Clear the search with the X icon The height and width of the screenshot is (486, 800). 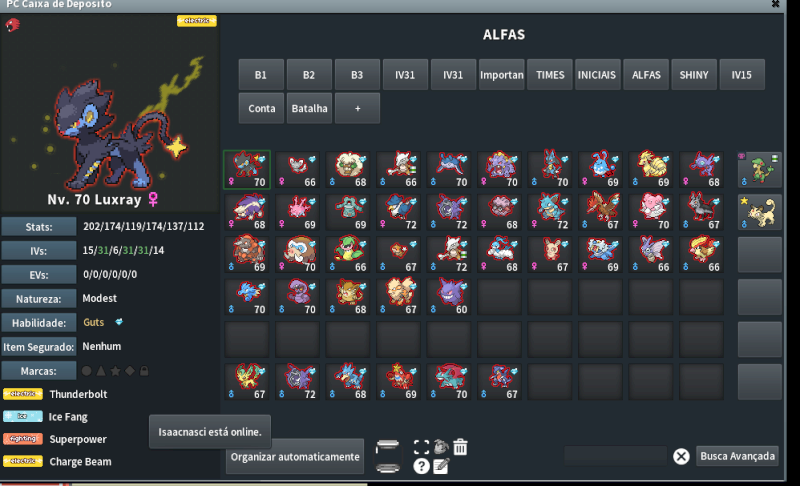[681, 456]
